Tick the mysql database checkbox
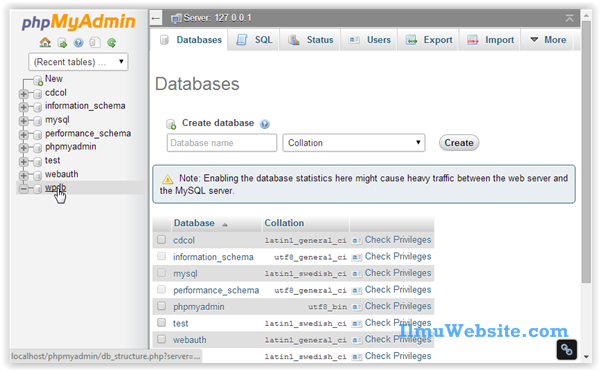 pos(161,272)
